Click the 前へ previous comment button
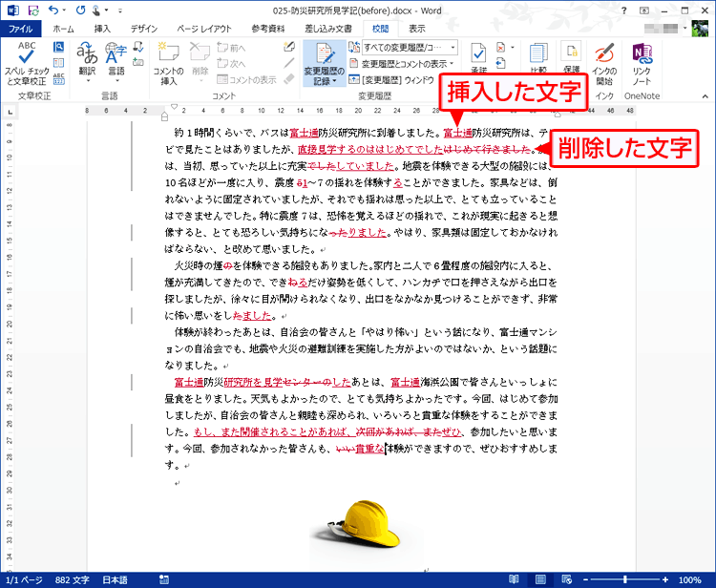This screenshot has width=716, height=588. (232, 48)
